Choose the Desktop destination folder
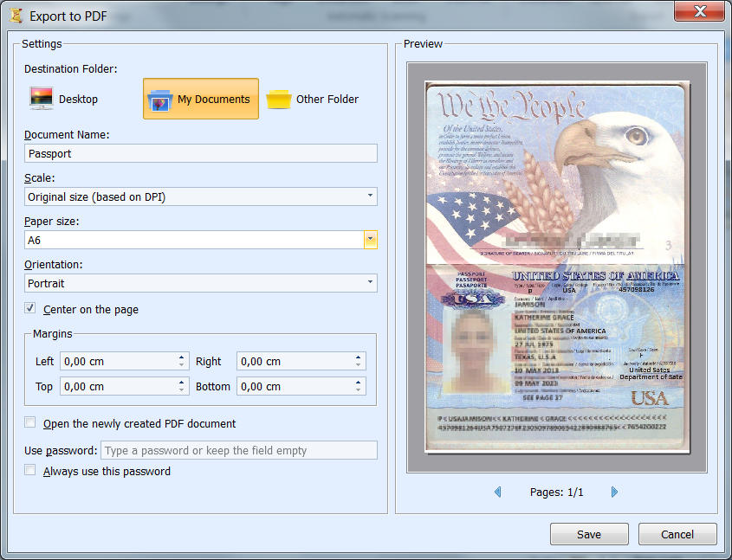Viewport: 732px width, 560px height. click(x=64, y=99)
